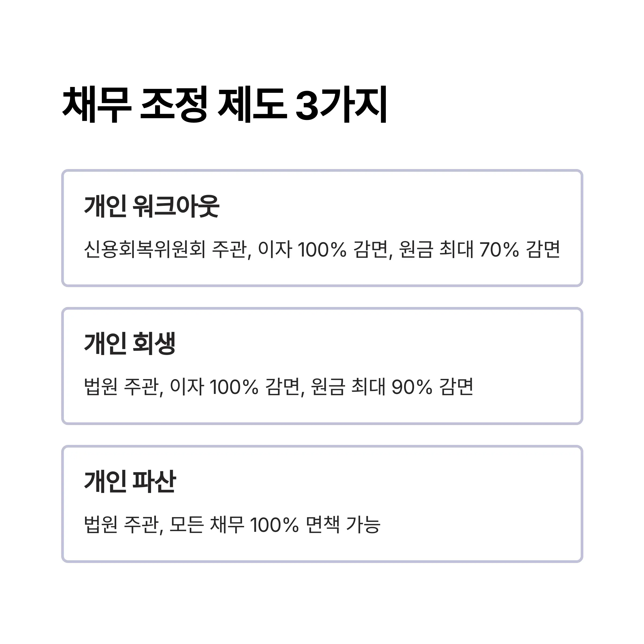Click the word 제도 in the main heading

[252, 104]
